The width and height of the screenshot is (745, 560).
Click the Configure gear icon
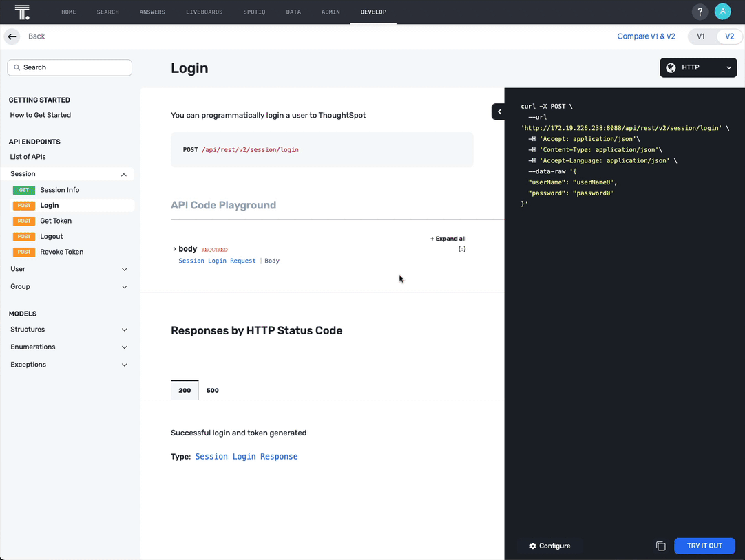(533, 546)
